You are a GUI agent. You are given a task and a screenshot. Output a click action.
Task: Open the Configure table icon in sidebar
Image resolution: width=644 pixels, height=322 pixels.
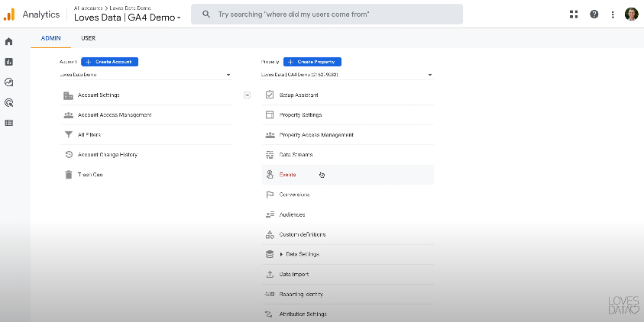(x=8, y=123)
